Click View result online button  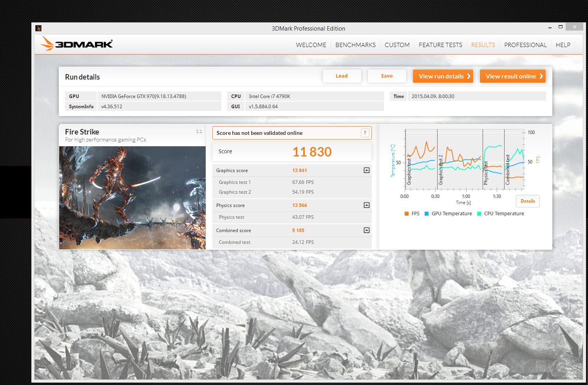(513, 76)
